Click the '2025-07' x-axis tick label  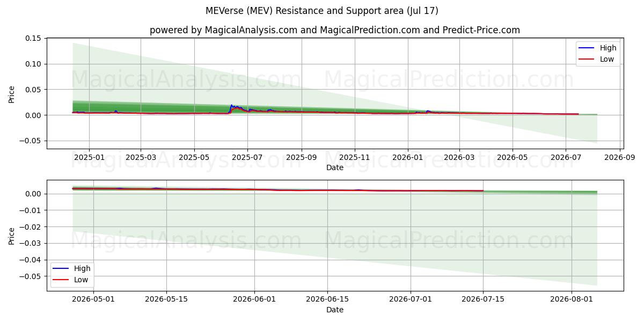click(x=247, y=157)
